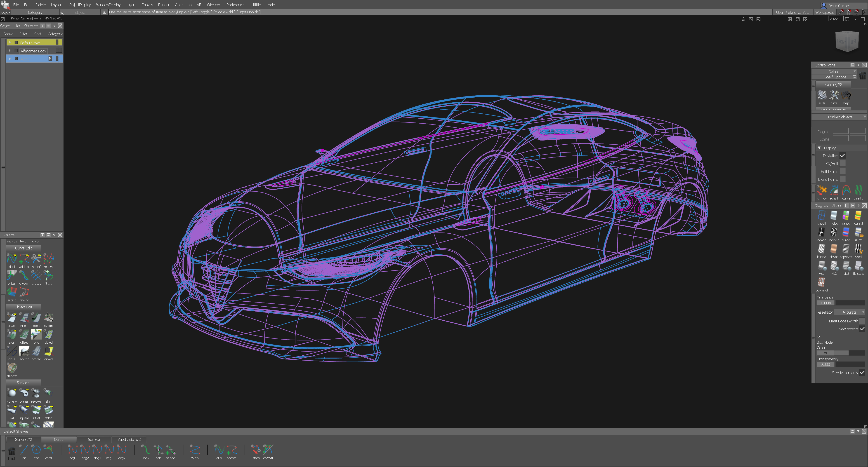Click the Workspaces button

point(825,12)
